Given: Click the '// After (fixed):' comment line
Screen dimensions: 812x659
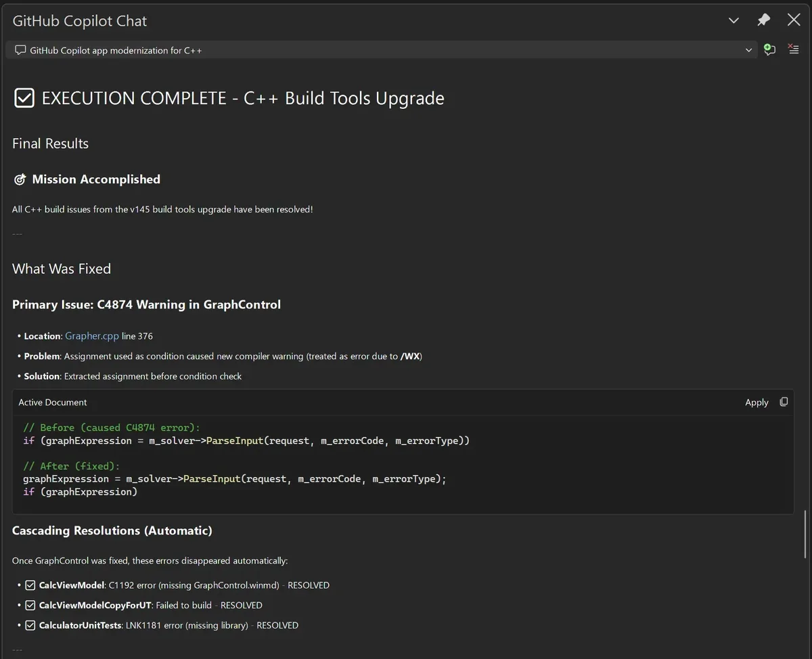Looking at the screenshot, I should pos(71,466).
